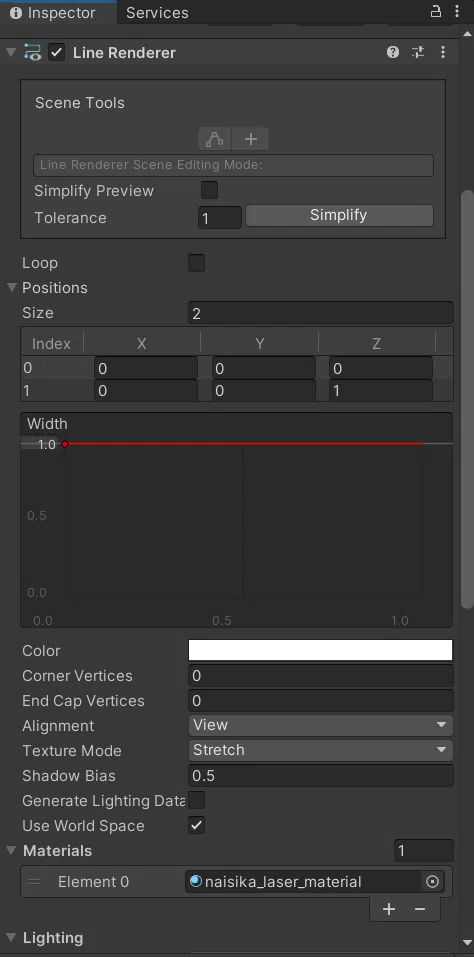Toggle Use World Space checkbox
The width and height of the screenshot is (474, 957).
click(x=196, y=826)
